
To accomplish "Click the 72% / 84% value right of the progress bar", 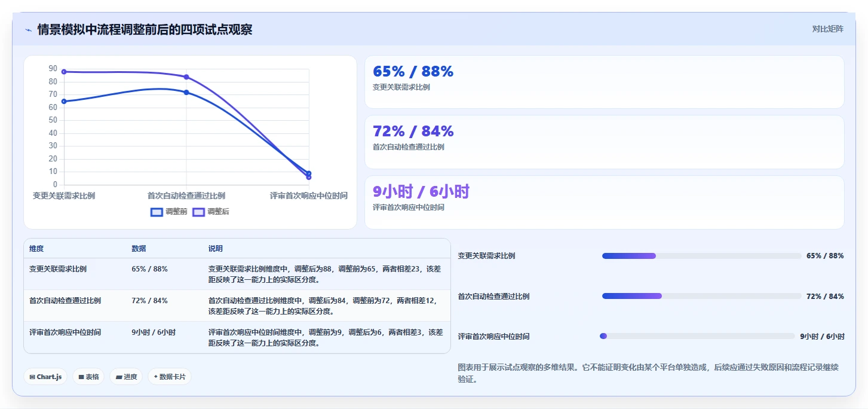I will point(825,297).
